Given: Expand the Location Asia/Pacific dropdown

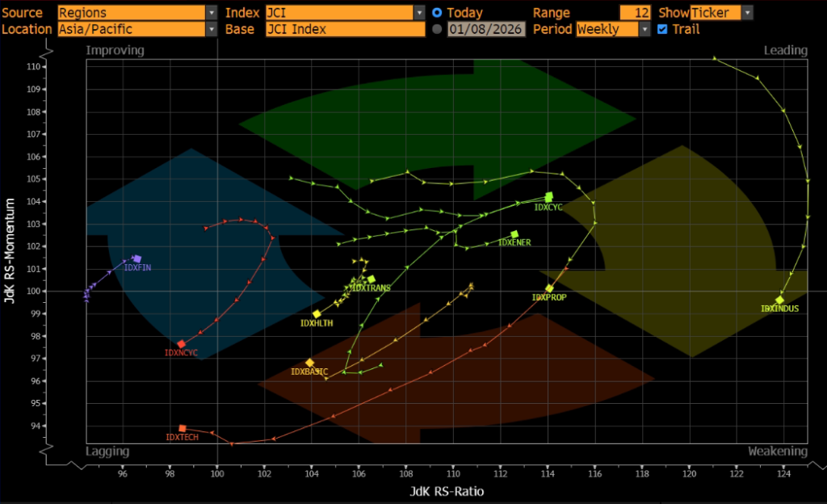Looking at the screenshot, I should click(x=212, y=29).
